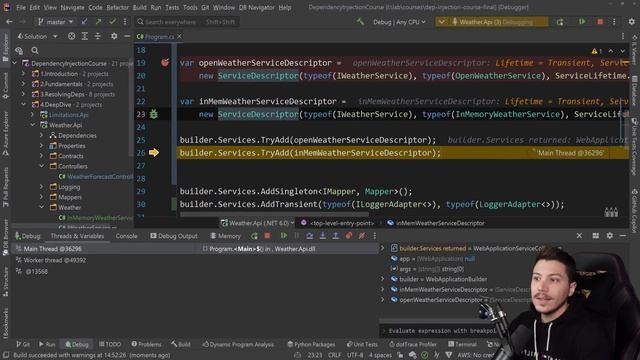Hide the Solution panel with minus icon
640x360 pixels.
[x=127, y=36]
